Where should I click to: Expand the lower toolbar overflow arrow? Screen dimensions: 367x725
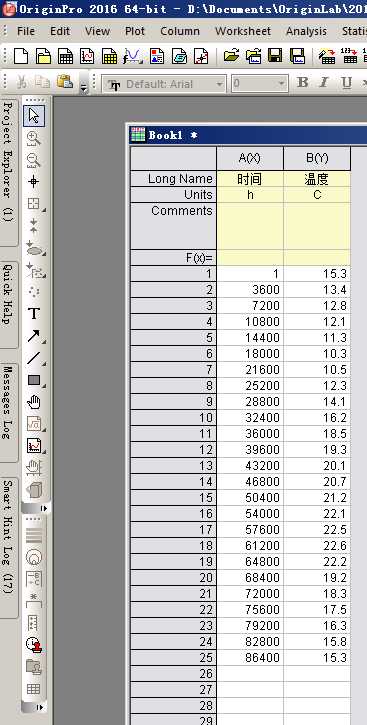pos(40,707)
